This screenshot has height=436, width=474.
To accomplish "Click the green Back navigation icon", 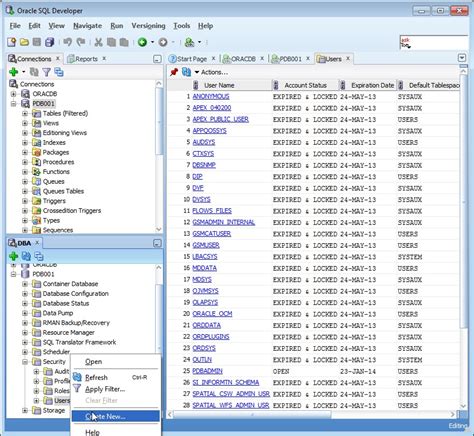I will pyautogui.click(x=143, y=42).
